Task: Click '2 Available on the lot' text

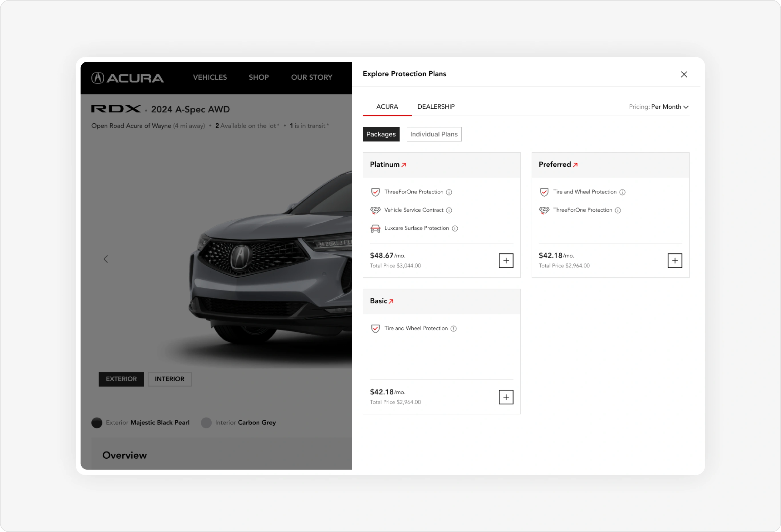Action: 247,126
